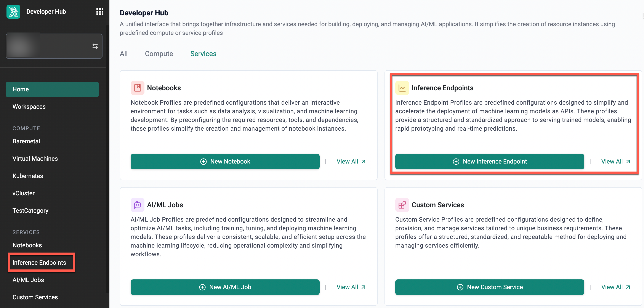Click the sidebar vertical scrollbar
Image resolution: width=644 pixels, height=308 pixels.
coord(107,175)
